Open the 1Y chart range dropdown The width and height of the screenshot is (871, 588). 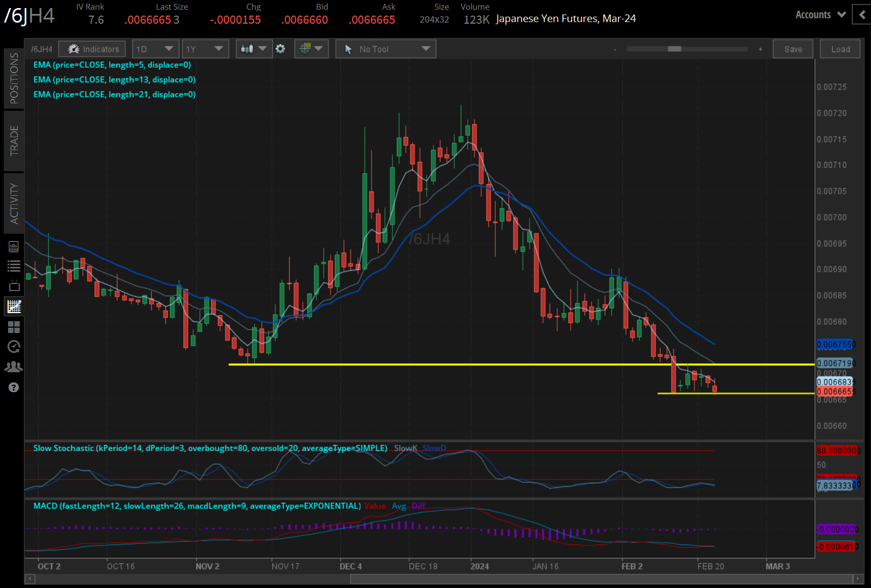[x=205, y=48]
